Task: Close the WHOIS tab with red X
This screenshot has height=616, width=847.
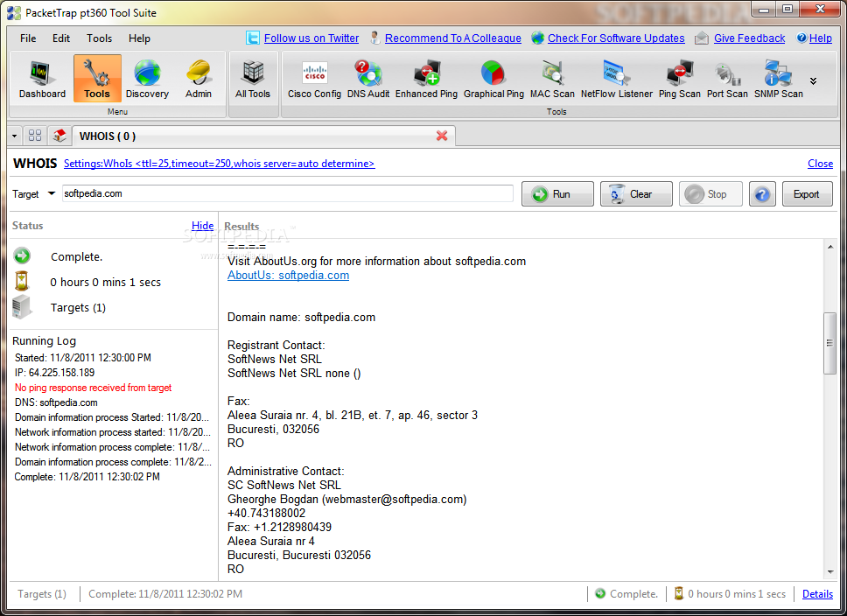Action: [442, 136]
